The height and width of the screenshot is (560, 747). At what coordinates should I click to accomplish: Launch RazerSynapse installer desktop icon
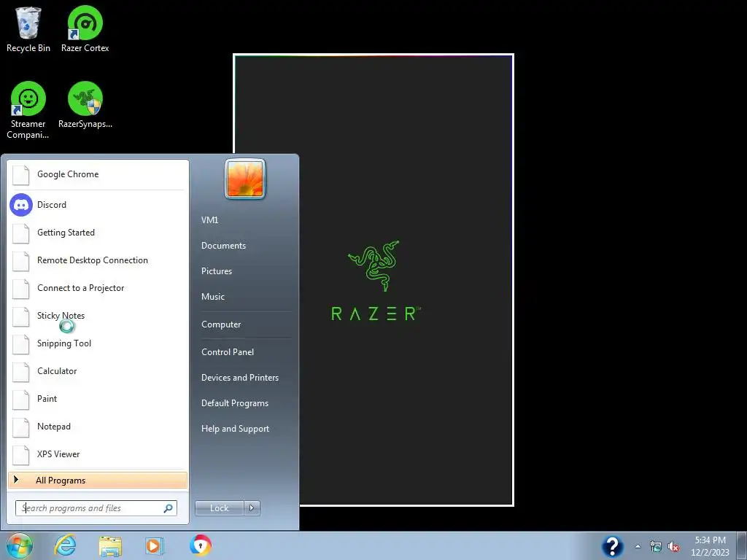pos(85,105)
